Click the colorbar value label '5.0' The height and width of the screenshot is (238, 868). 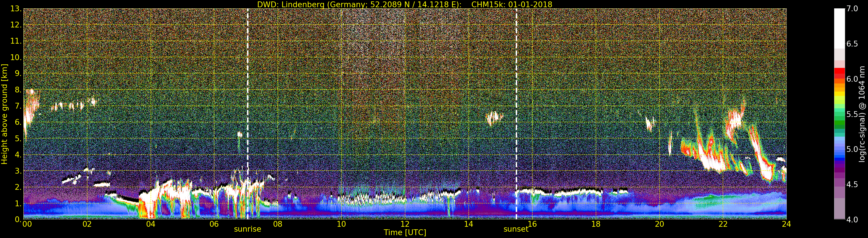[x=852, y=149]
